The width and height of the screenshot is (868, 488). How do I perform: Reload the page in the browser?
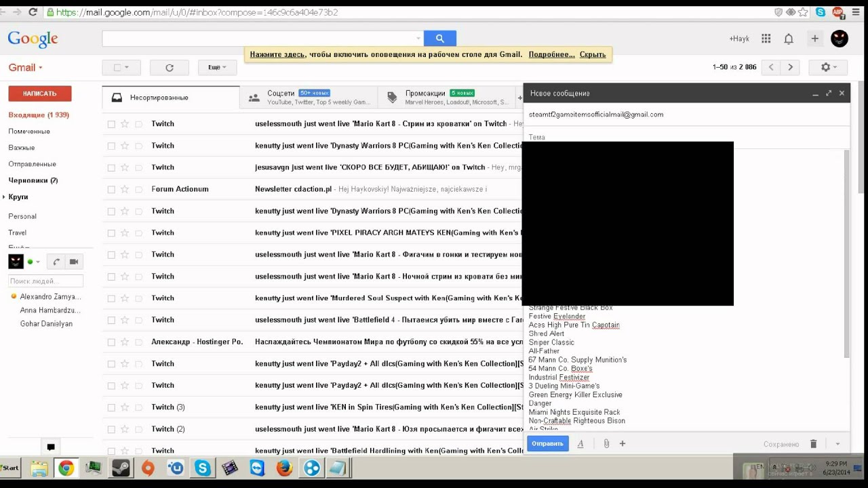click(x=33, y=12)
